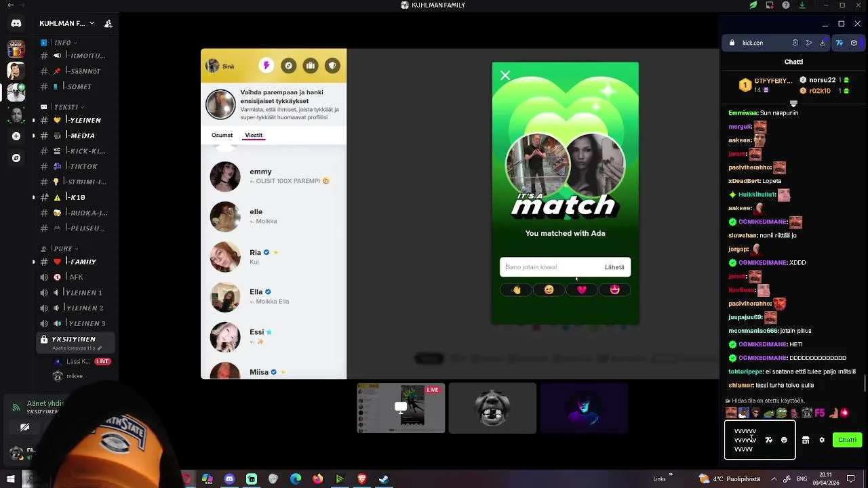Open the conversation with Essi
Screen dimensions: 868x488
click(x=274, y=336)
